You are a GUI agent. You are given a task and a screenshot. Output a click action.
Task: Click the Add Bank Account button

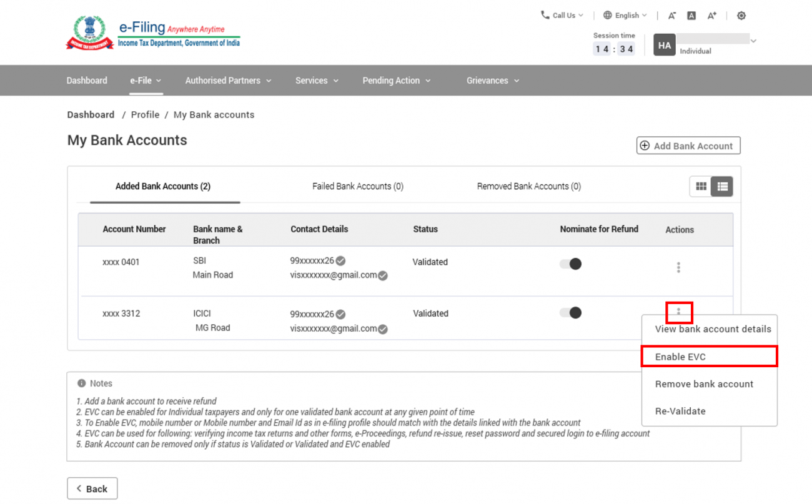[x=688, y=146]
